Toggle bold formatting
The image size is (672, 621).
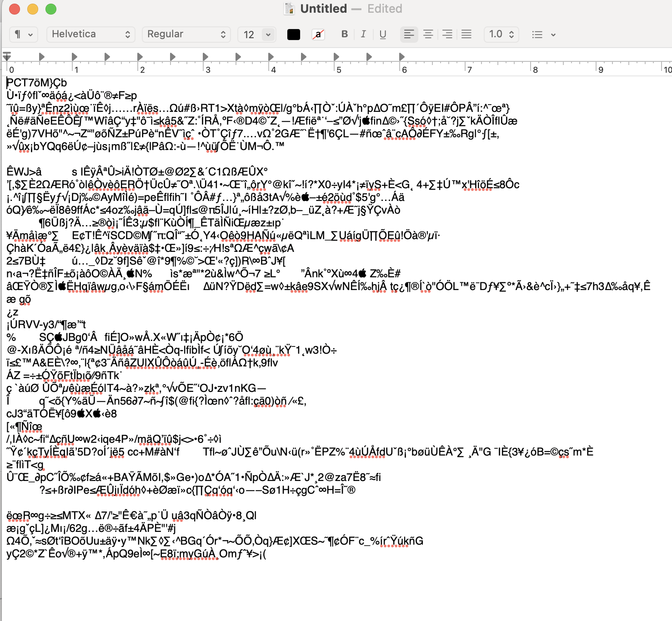(345, 34)
